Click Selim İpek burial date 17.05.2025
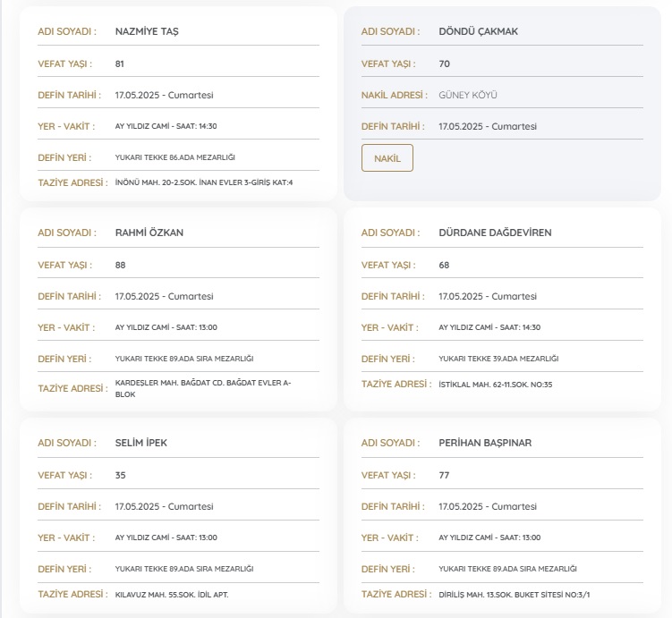 tap(164, 506)
